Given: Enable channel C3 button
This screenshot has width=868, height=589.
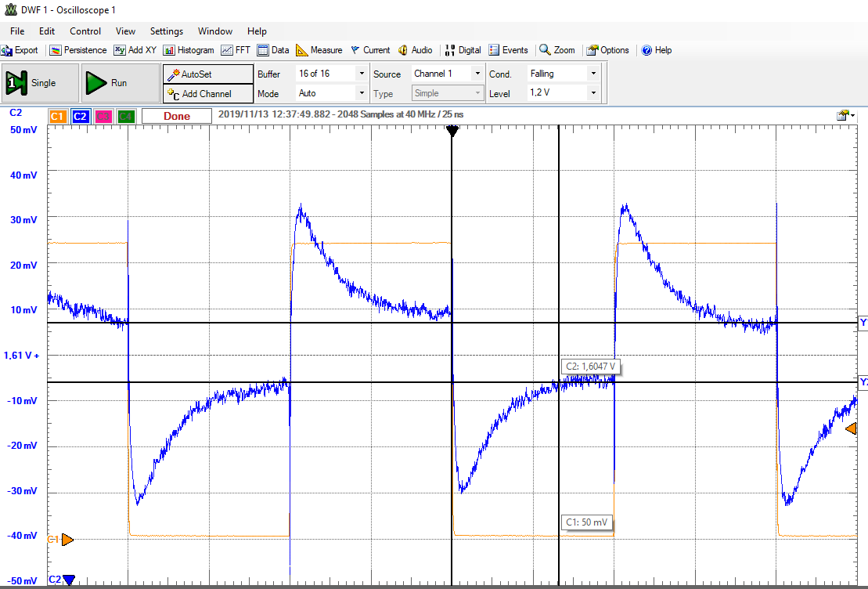Looking at the screenshot, I should tap(103, 117).
